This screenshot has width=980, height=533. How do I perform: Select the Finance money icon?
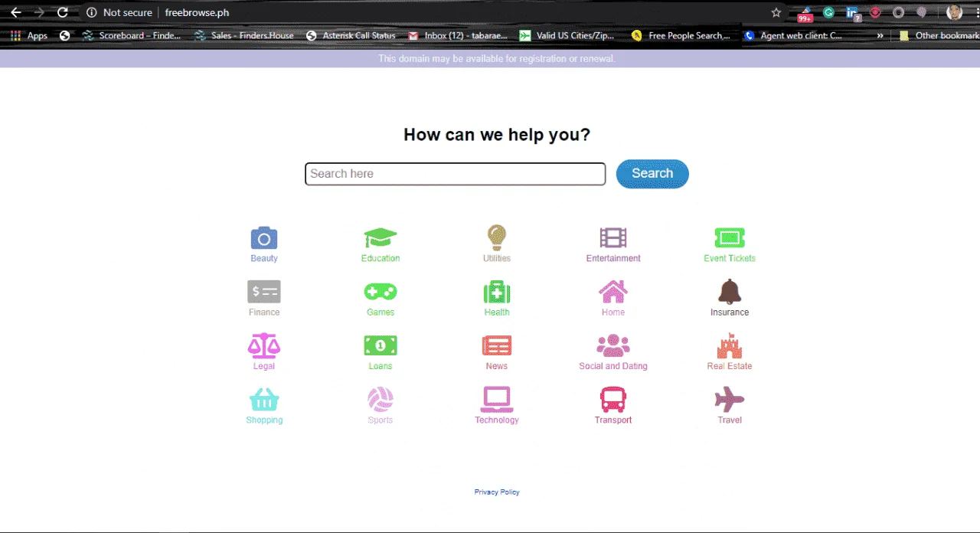click(x=264, y=292)
